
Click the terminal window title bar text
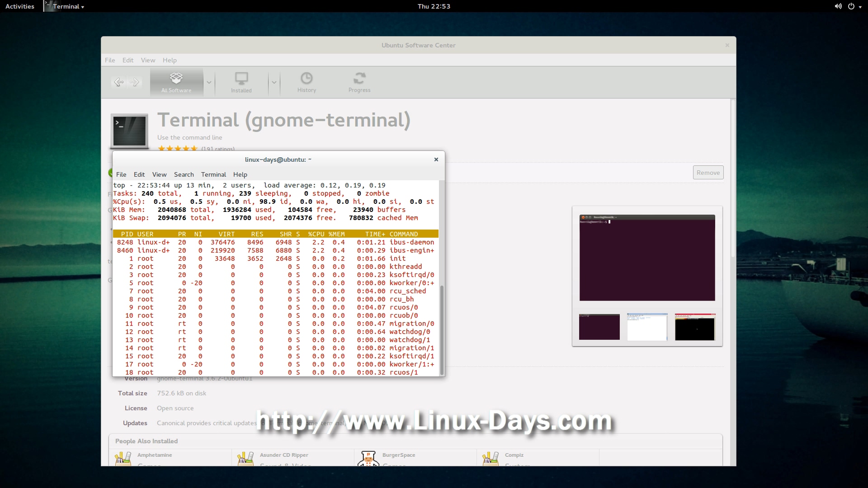click(278, 160)
